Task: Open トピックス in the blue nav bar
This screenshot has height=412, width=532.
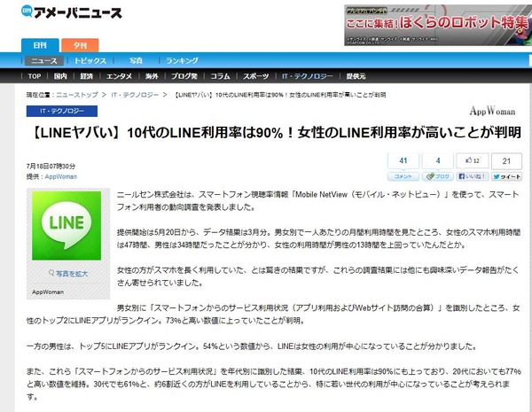Action: point(90,61)
